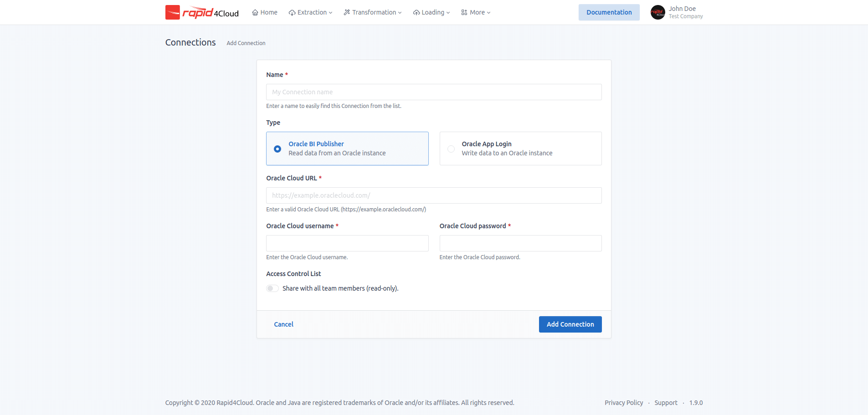
Task: Expand the Extraction menu chevron
Action: click(330, 13)
